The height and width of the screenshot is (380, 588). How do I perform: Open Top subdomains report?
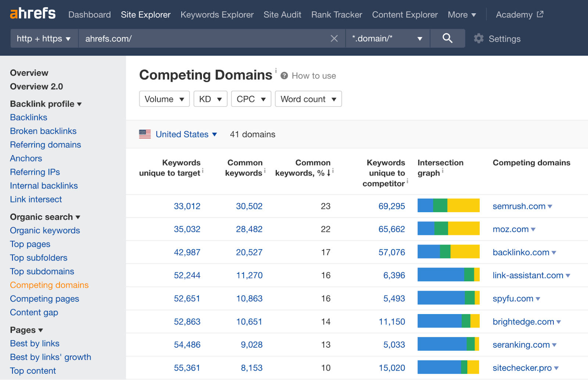[x=42, y=272]
